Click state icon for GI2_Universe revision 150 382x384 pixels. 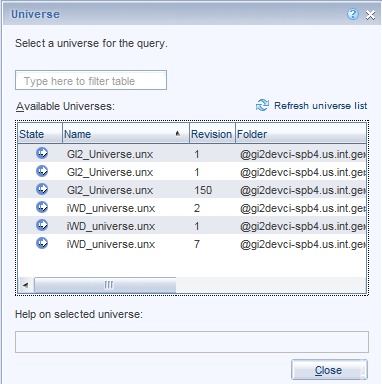point(42,189)
